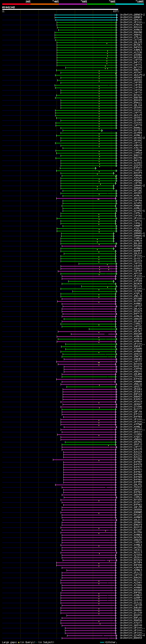Click the UniRef100_Q5W736 label
The height and width of the screenshot is (644, 146).
[x=131, y=357]
